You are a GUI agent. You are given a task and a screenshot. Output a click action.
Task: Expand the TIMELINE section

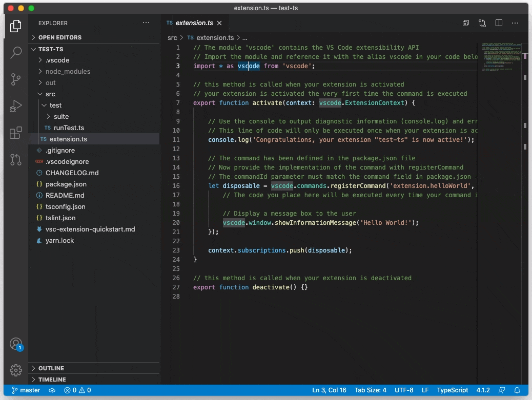51,379
